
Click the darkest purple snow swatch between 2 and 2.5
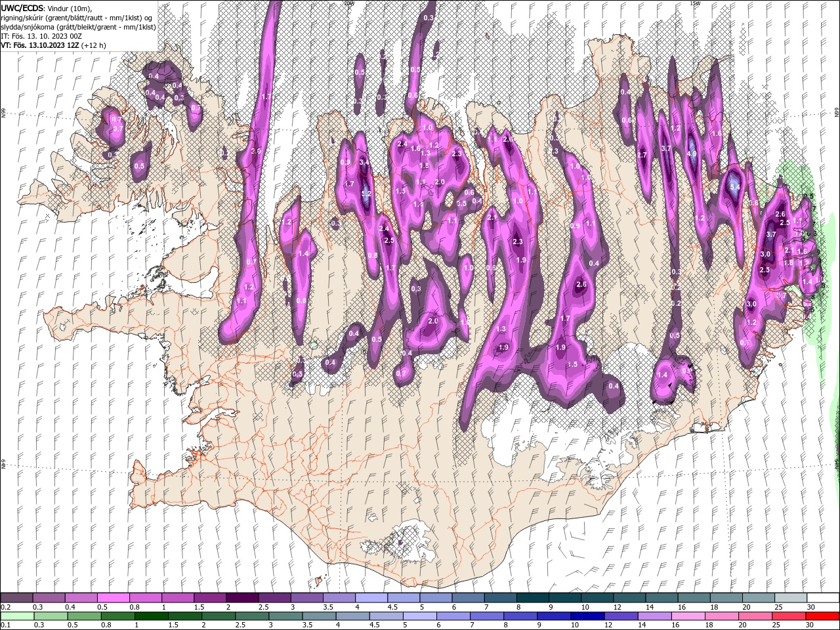coord(242,598)
